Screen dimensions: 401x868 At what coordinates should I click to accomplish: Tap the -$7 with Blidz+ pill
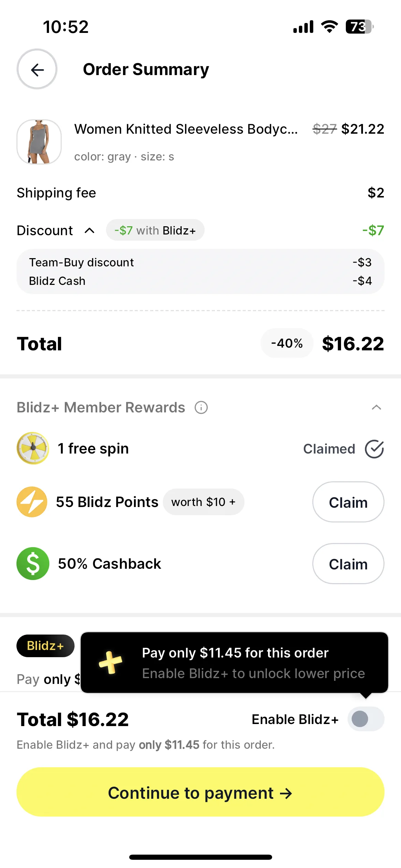pos(155,230)
